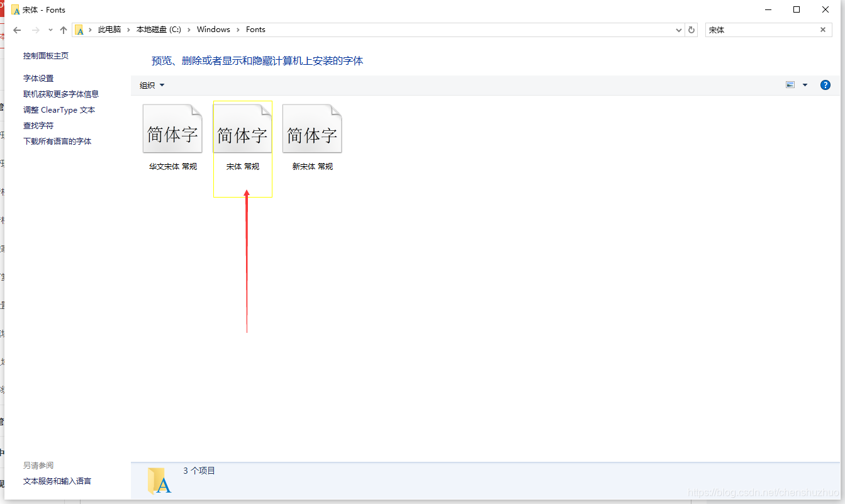Maximize the Fonts window
Image resolution: width=845 pixels, height=504 pixels.
pyautogui.click(x=797, y=9)
